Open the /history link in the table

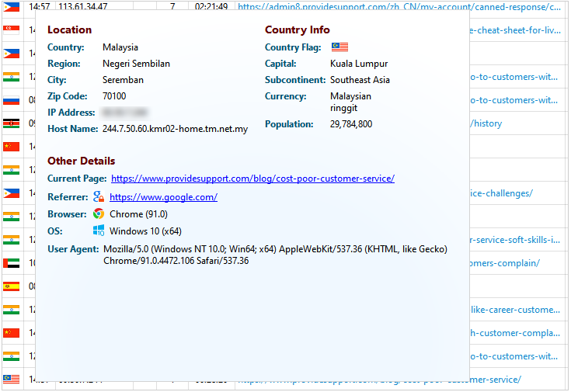point(486,123)
